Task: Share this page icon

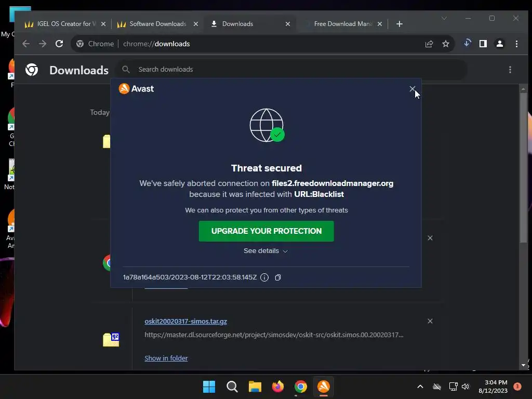Action: (429, 44)
